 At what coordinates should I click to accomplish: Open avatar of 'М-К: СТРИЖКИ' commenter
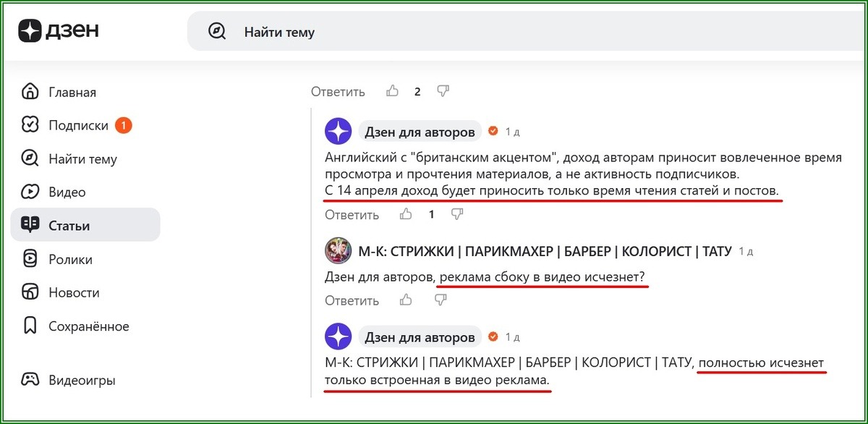click(338, 251)
